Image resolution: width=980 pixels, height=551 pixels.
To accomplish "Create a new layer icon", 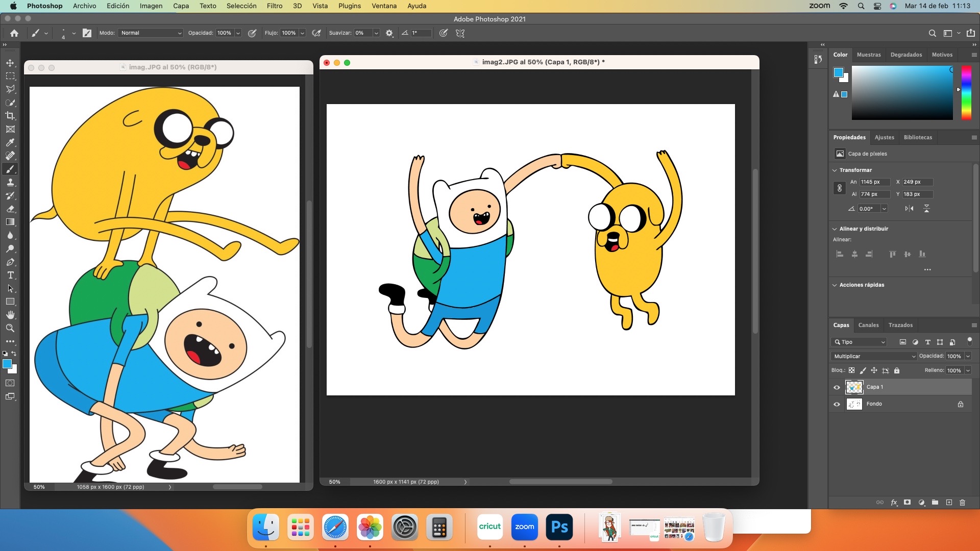I will coord(949,503).
